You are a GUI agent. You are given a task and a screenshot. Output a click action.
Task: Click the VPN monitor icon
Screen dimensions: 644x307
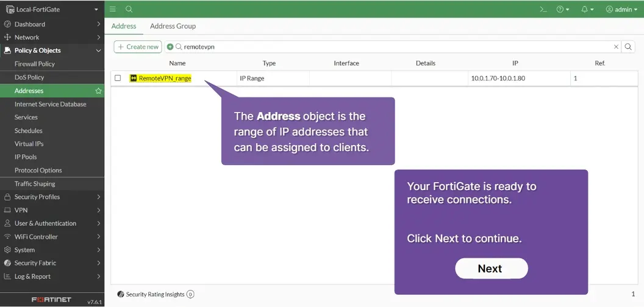[x=7, y=210]
